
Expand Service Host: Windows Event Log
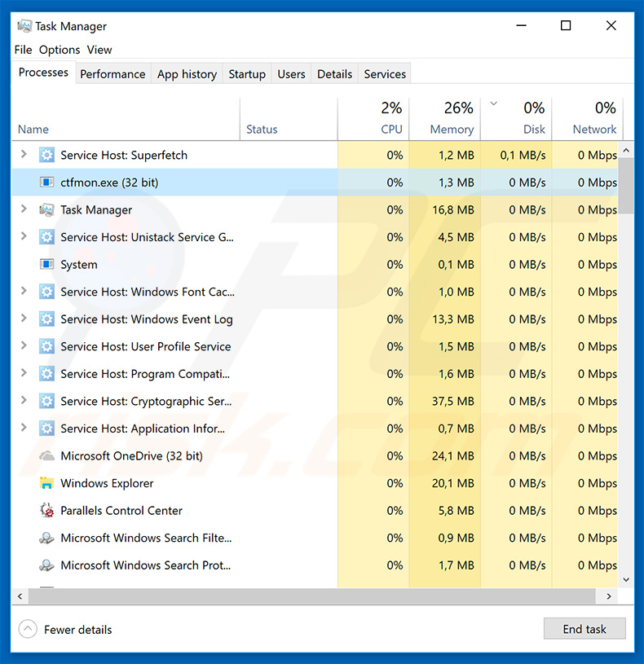pyautogui.click(x=24, y=319)
